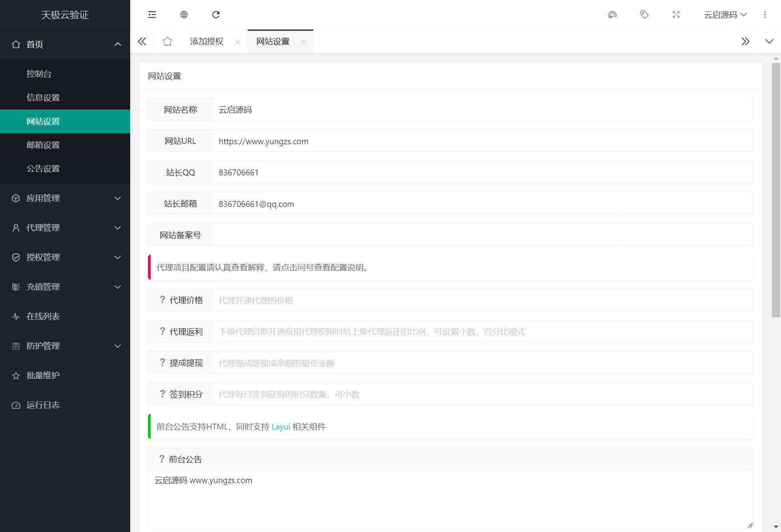The height and width of the screenshot is (532, 781).
Task: Refresh the page using the reload icon
Action: coord(216,15)
